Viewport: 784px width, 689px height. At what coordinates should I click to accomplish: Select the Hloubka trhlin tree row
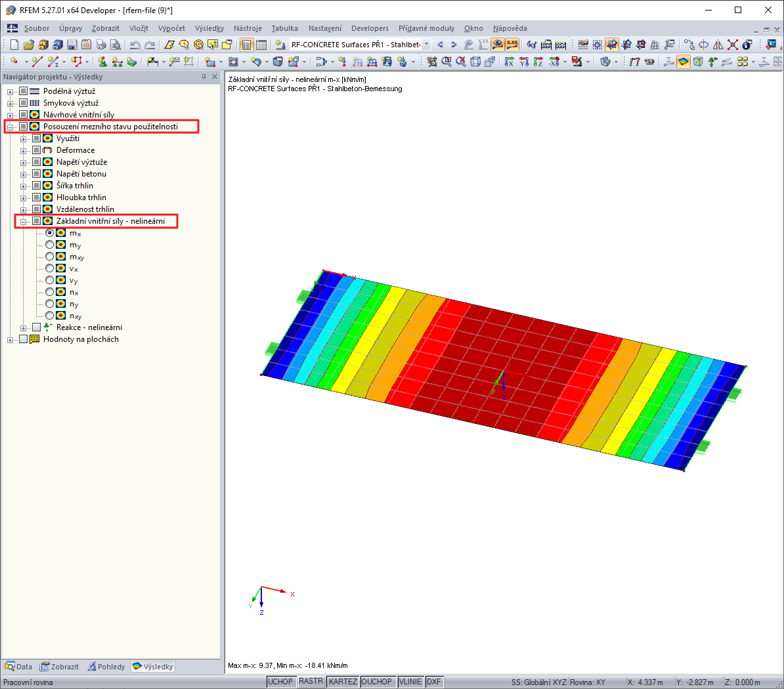[81, 198]
